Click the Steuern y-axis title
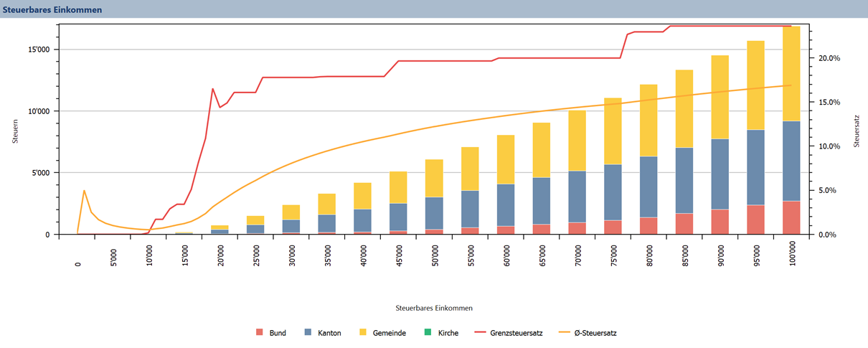The image size is (868, 348). click(15, 131)
